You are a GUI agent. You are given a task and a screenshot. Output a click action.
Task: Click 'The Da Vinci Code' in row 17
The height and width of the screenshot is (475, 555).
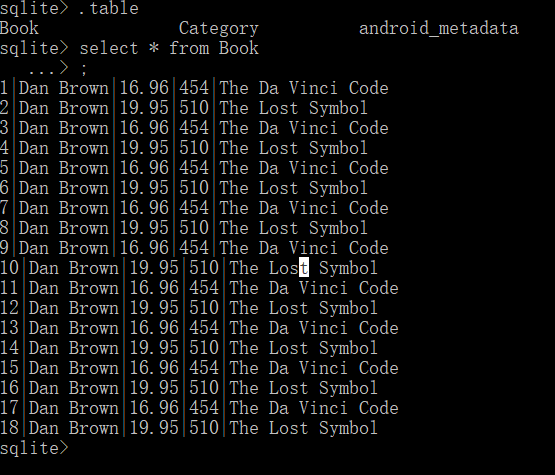[x=314, y=408]
